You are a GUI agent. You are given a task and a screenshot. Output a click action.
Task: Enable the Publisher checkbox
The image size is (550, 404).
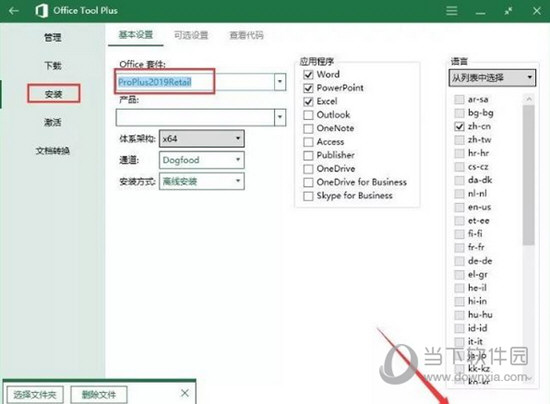click(x=308, y=155)
